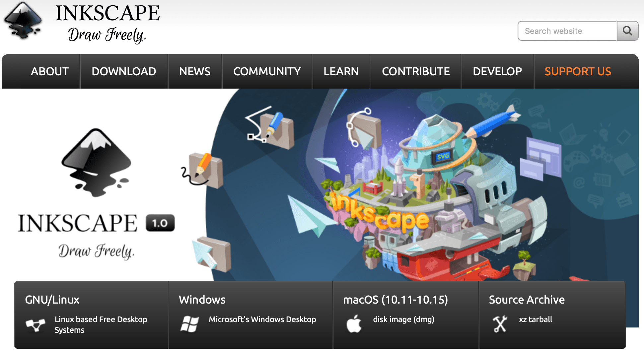Open the ABOUT menu
Viewport: 644px width, 359px height.
[50, 71]
